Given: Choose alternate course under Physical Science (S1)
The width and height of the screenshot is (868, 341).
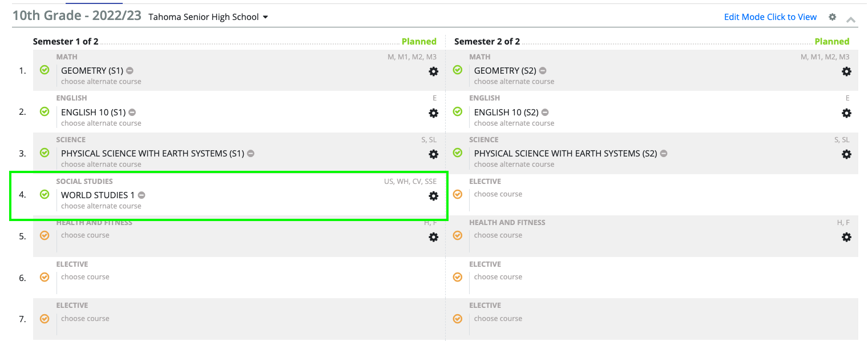Looking at the screenshot, I should (101, 165).
